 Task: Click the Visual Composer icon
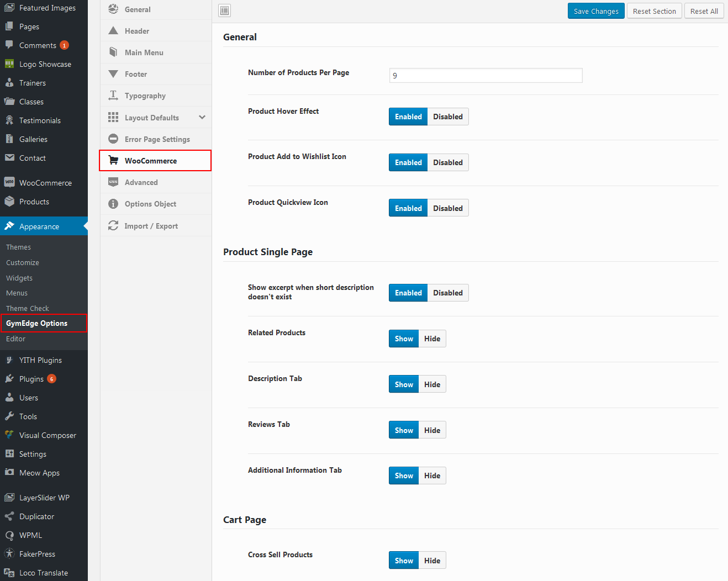[9, 435]
